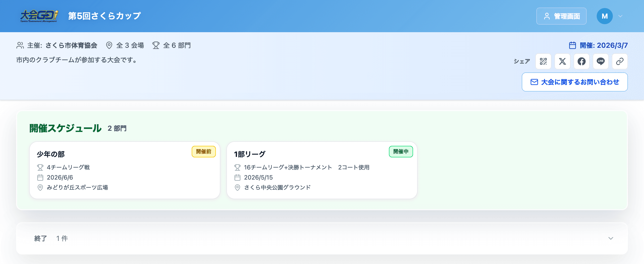Click trophy icon for 16チームリーグ+決勝トーナメント
Viewport: 644px width, 264px height.
point(237,167)
